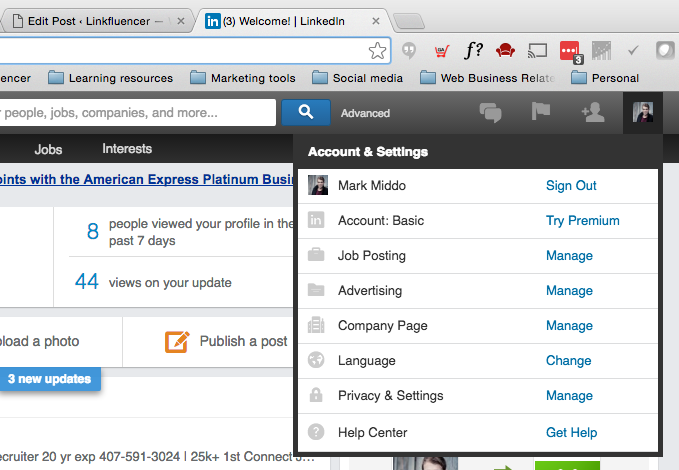The width and height of the screenshot is (679, 470).
Task: Expand the Web Business Related bookmark folder
Action: (x=488, y=78)
